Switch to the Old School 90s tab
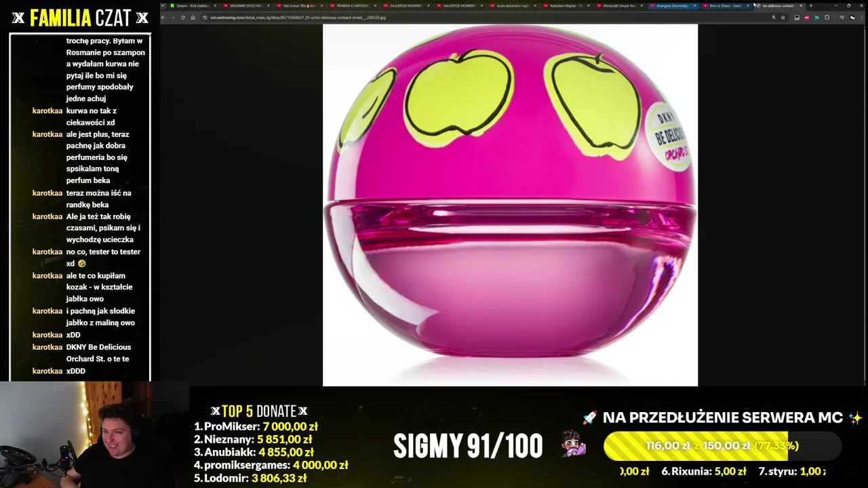This screenshot has width=868, height=488. point(299,5)
